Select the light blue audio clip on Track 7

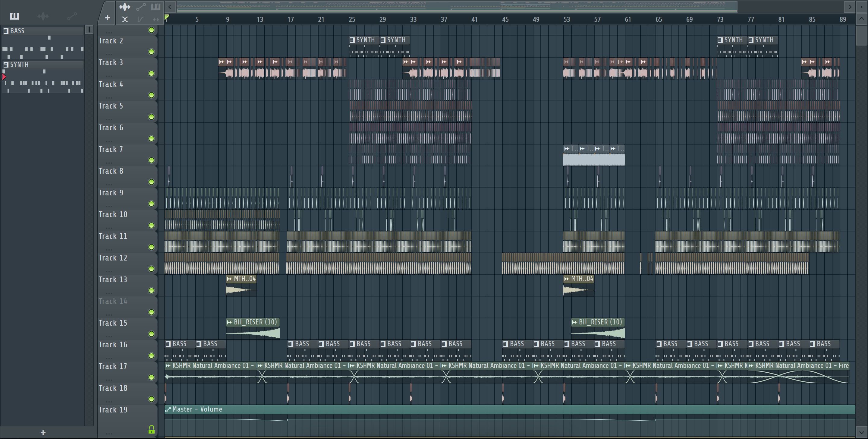tap(594, 156)
